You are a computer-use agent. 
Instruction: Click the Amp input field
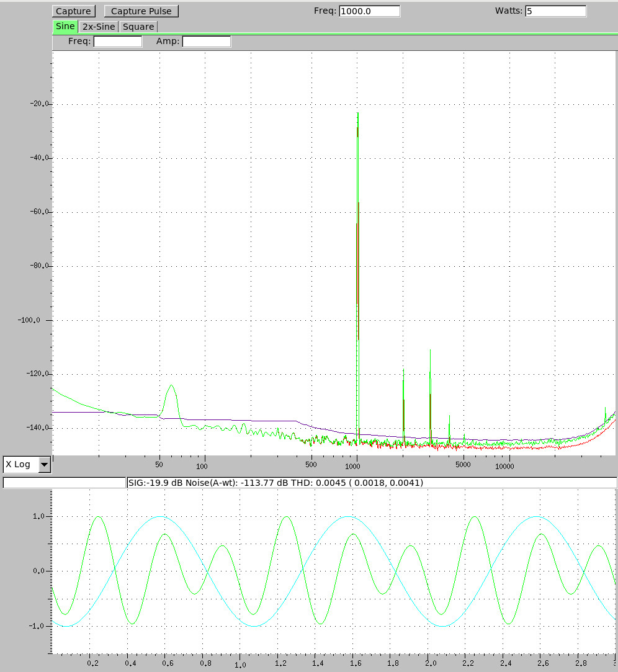(207, 42)
